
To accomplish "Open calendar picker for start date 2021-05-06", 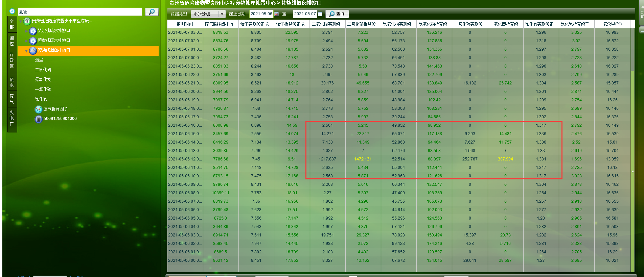I will point(276,14).
